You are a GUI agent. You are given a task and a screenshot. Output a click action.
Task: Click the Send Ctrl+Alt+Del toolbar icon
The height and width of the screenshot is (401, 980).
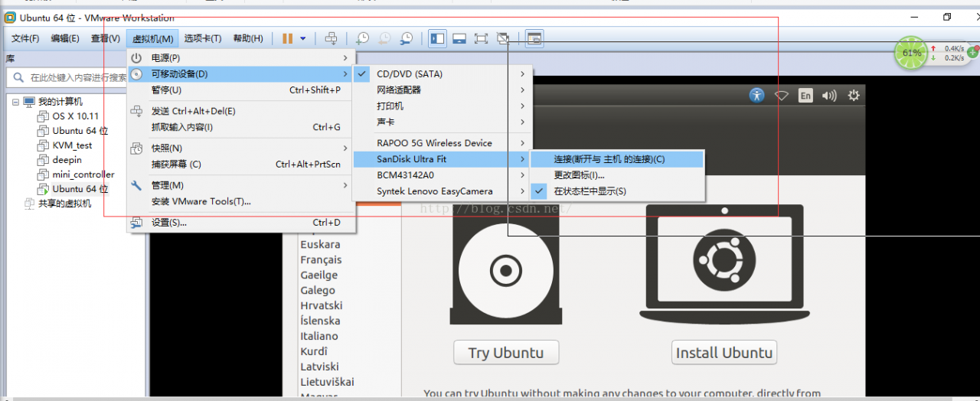coord(331,38)
